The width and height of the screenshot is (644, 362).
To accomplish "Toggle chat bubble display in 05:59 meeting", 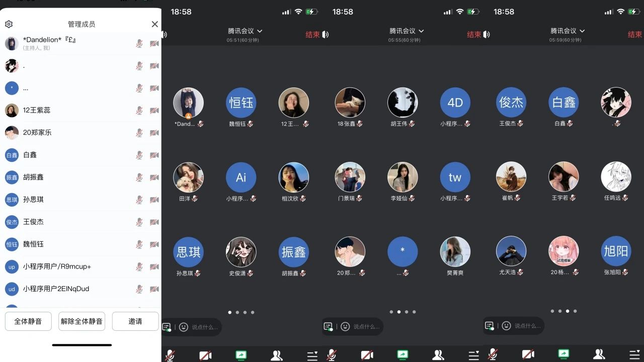I will click(489, 326).
